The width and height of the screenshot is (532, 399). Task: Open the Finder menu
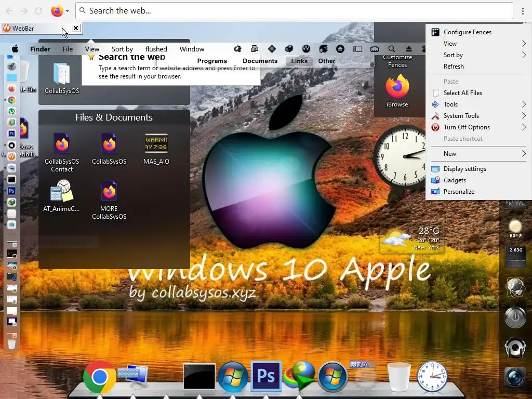click(40, 49)
